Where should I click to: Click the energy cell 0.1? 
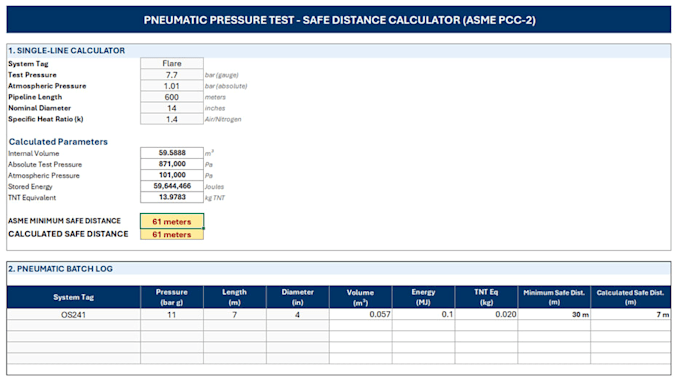click(423, 315)
